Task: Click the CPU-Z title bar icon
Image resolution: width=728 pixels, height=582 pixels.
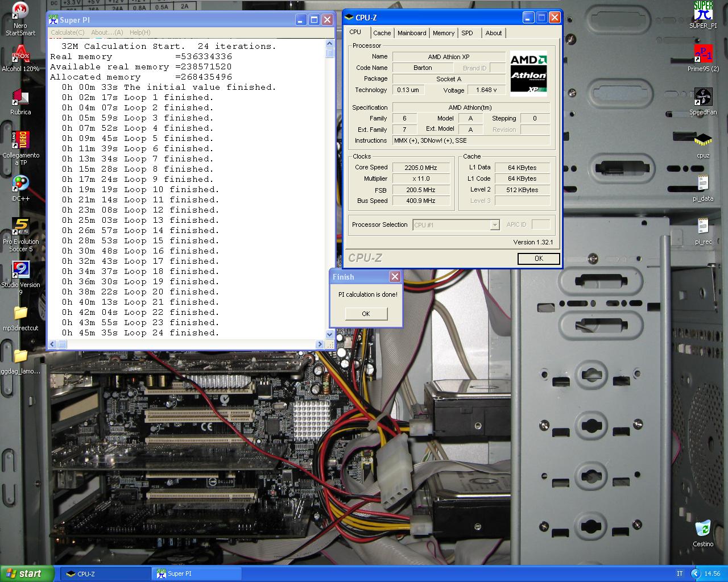Action: [349, 18]
